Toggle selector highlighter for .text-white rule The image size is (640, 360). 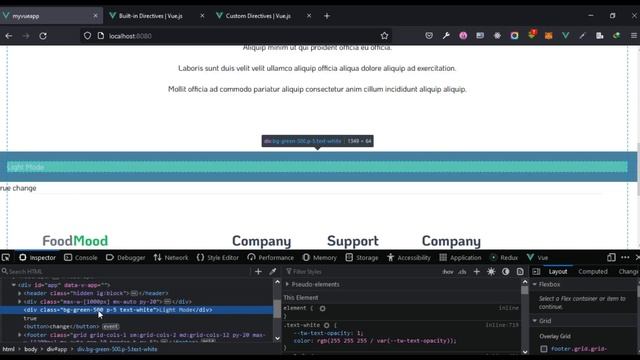(327, 325)
